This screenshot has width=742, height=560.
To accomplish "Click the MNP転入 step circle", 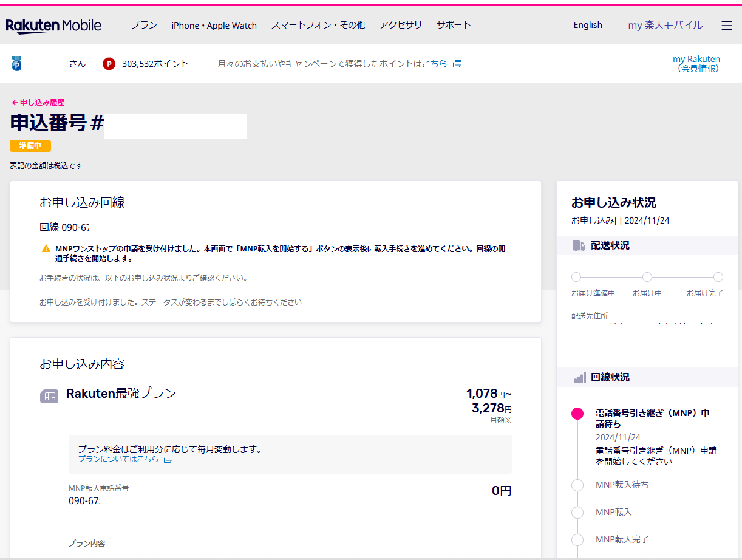I will click(577, 513).
